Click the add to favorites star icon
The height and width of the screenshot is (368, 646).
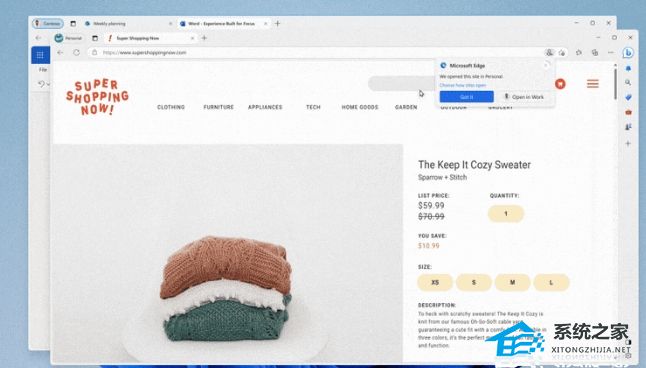tap(562, 52)
